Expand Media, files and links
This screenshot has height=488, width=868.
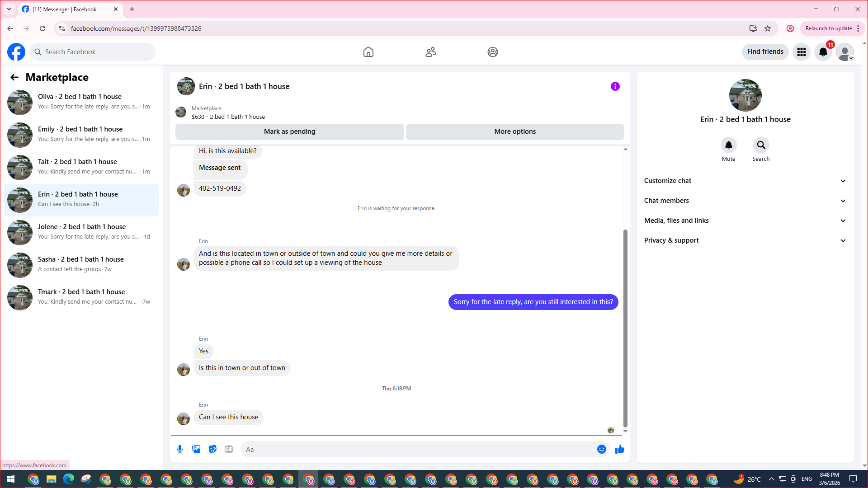coord(745,221)
